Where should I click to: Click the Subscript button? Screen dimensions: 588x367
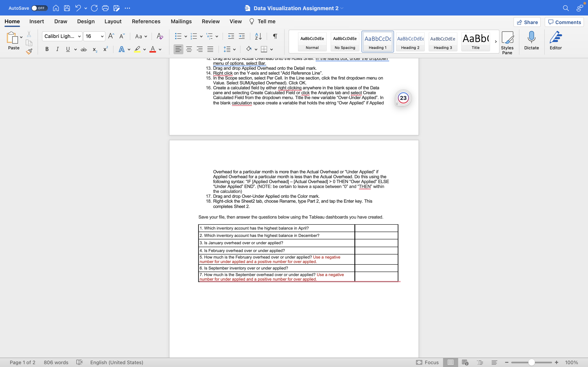click(x=95, y=50)
